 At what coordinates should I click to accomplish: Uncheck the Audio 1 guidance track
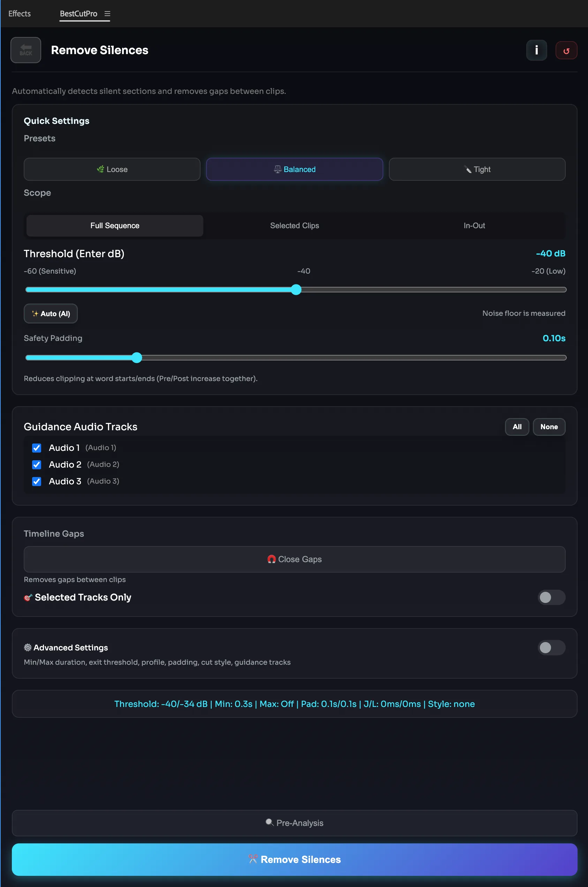(36, 448)
